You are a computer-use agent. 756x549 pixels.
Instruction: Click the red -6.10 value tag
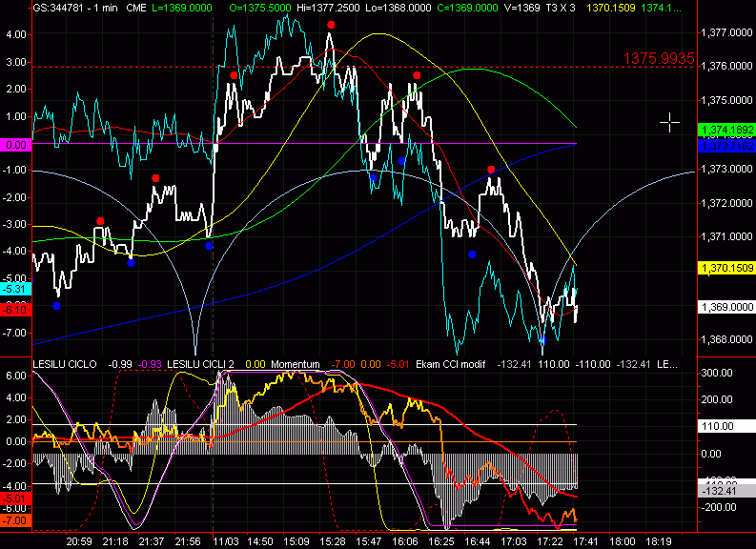[15, 310]
